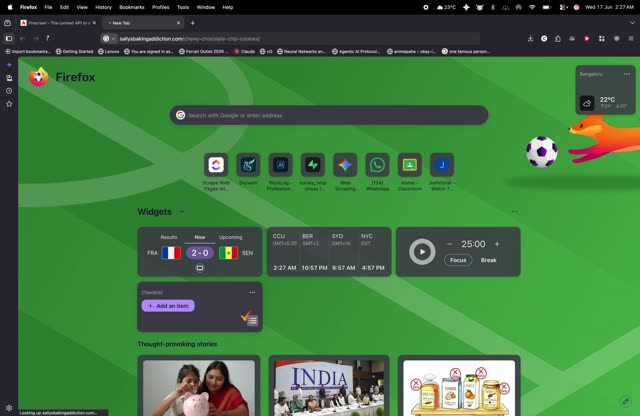This screenshot has width=640, height=416.
Task: Open the Profiles menu in menu bar
Action: click(x=161, y=7)
